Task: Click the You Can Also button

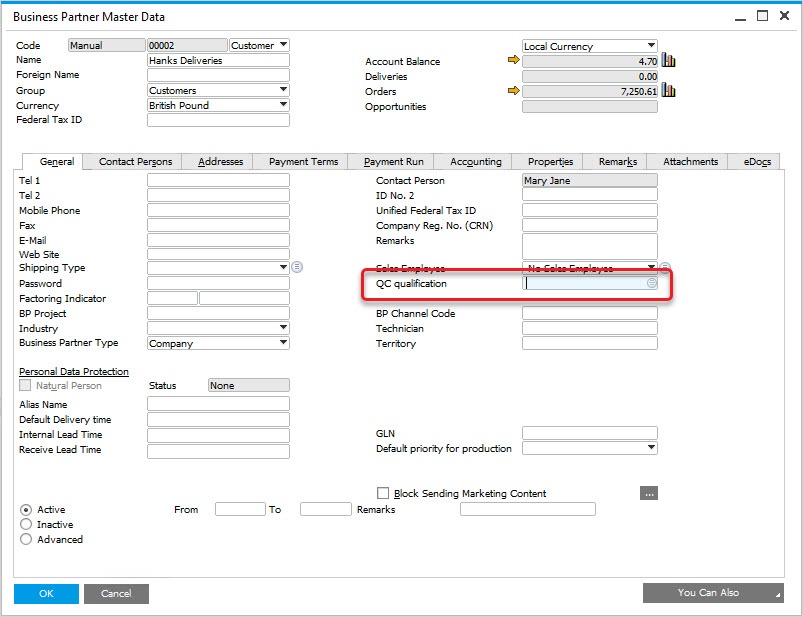Action: click(x=712, y=593)
